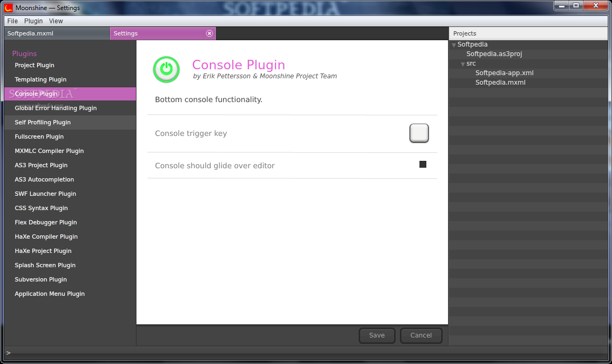Select Self Profiling Plugin
612x364 pixels.
pyautogui.click(x=70, y=123)
